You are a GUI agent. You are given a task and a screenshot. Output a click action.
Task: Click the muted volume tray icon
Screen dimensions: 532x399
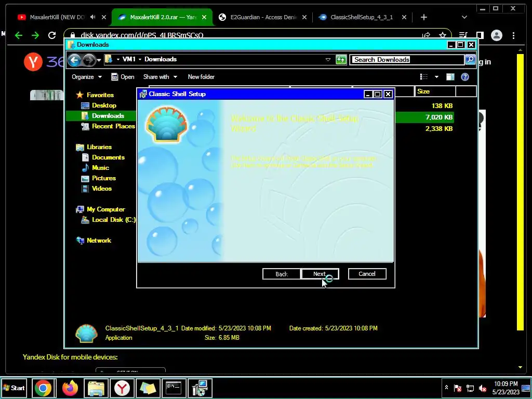click(482, 388)
